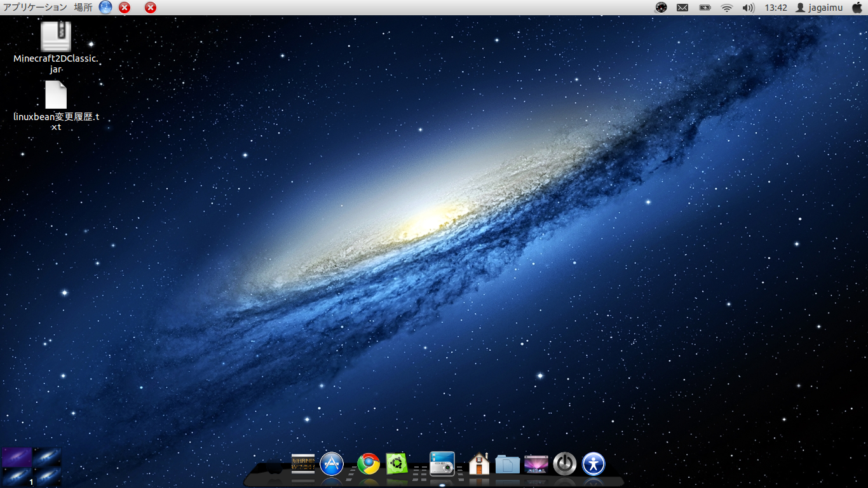Open the home folder house icon
The image size is (868, 488).
point(479,464)
